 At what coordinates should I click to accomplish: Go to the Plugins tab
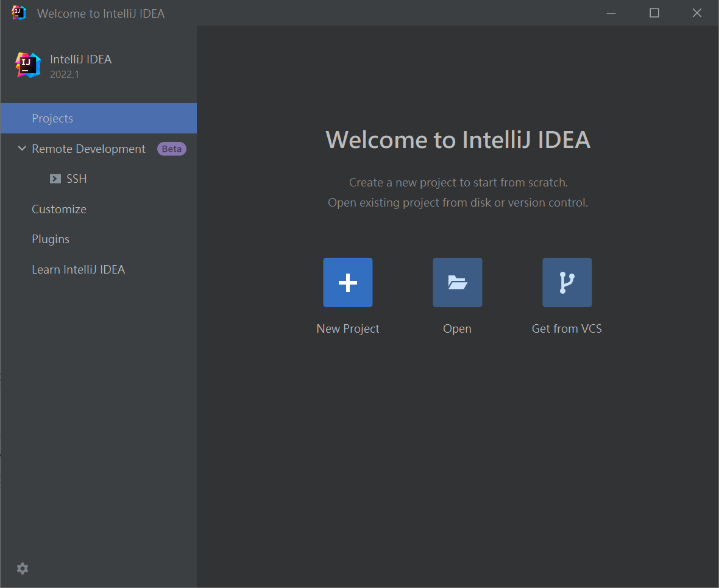51,239
